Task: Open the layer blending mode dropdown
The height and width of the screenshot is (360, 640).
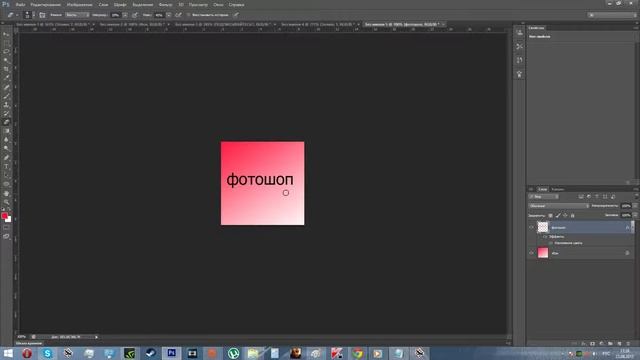Action: pos(559,206)
